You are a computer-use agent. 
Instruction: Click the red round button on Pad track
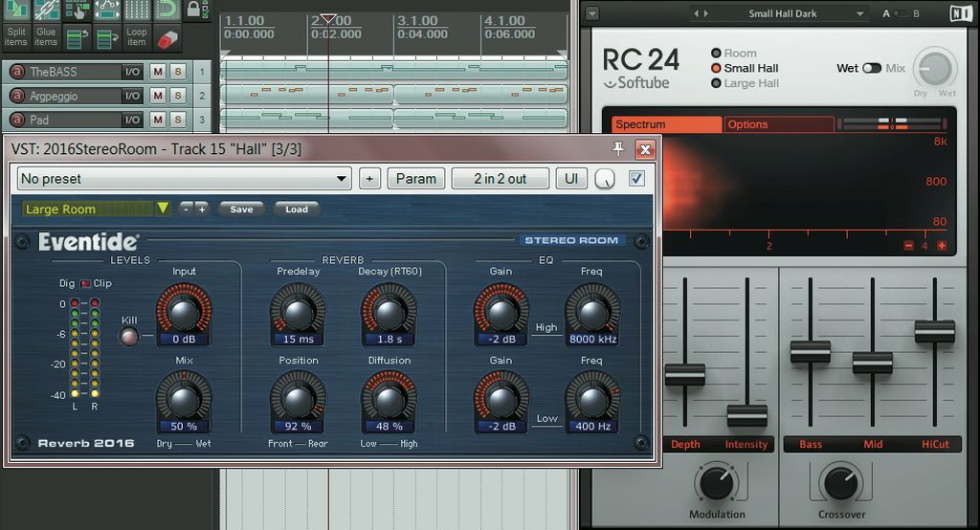click(x=17, y=119)
